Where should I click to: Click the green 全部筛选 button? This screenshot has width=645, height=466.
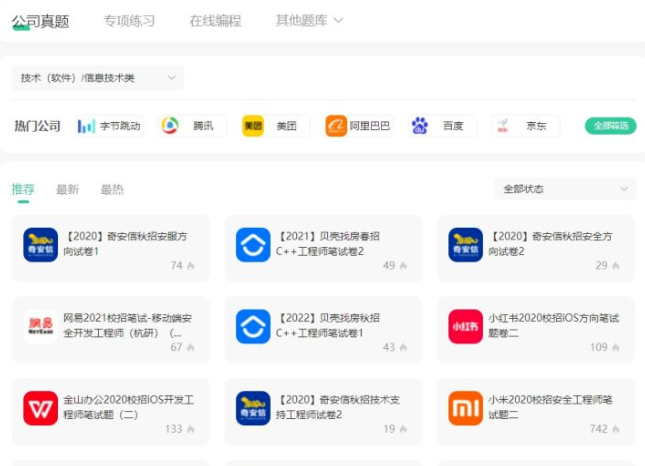click(610, 126)
